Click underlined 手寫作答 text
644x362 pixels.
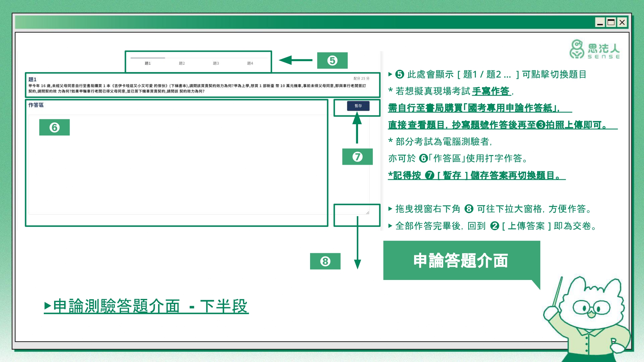[491, 91]
